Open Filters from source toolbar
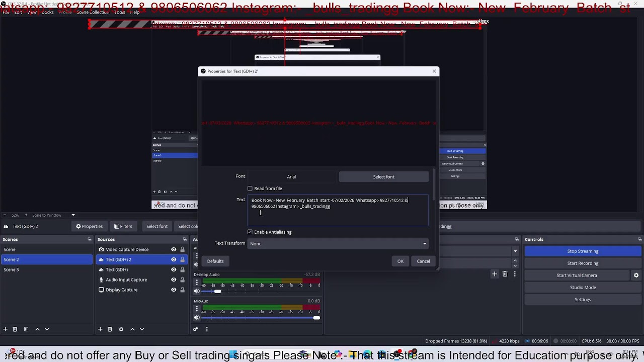The image size is (644, 362). point(123,227)
